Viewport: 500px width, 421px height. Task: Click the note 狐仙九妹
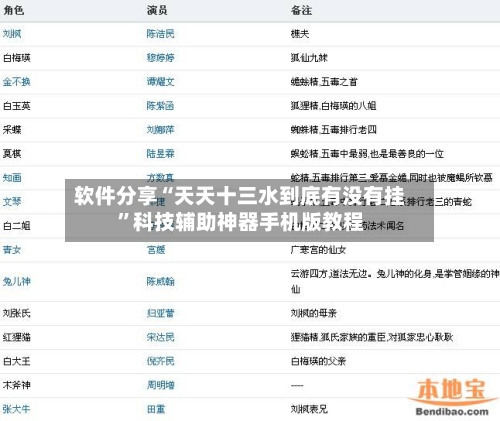pyautogui.click(x=309, y=58)
